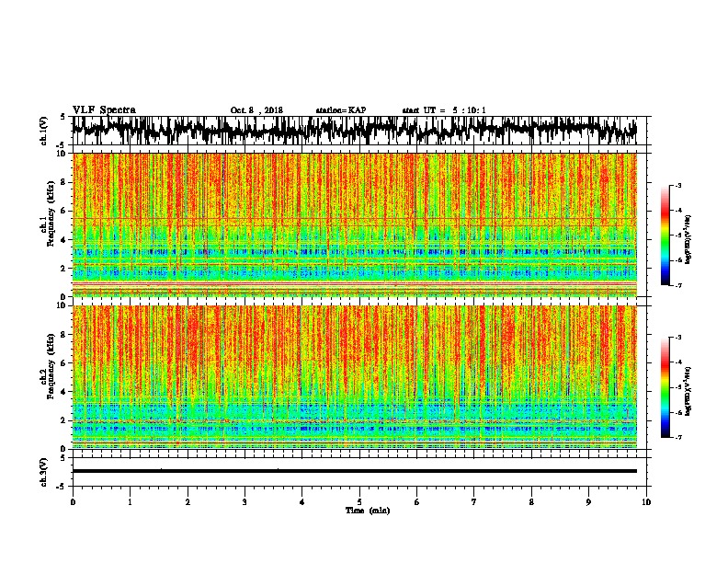Click time-axis tick label "3"
The height and width of the screenshot is (563, 728).
pos(245,501)
